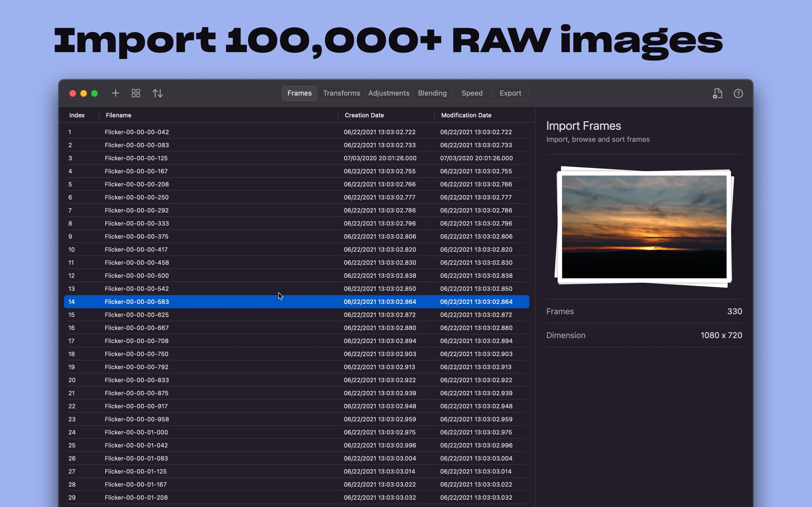This screenshot has width=812, height=507.
Task: Sort by Modification Date column header
Action: [466, 115]
